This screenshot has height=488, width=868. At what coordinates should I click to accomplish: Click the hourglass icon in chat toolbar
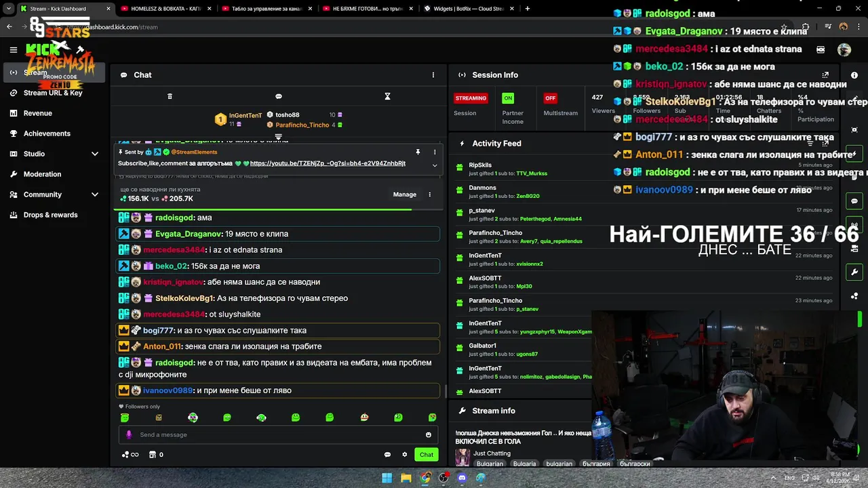387,96
